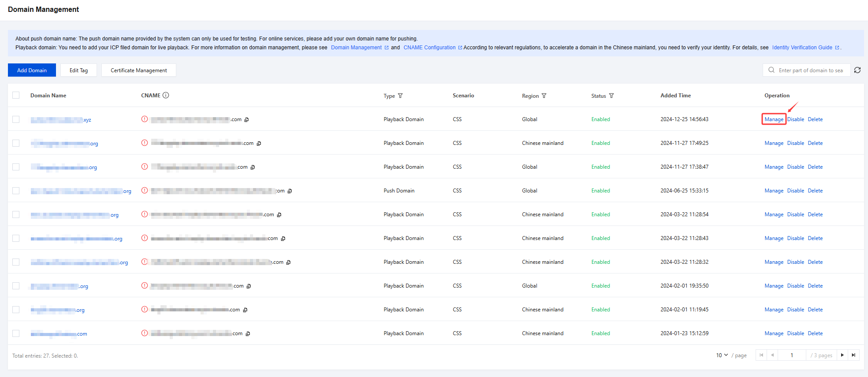Open the 10 per page dropdown

(722, 355)
